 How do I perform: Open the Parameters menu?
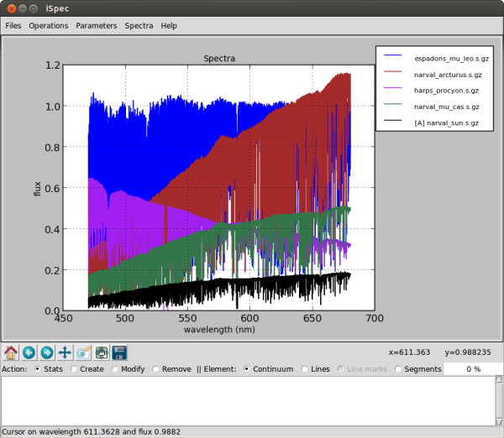[97, 26]
